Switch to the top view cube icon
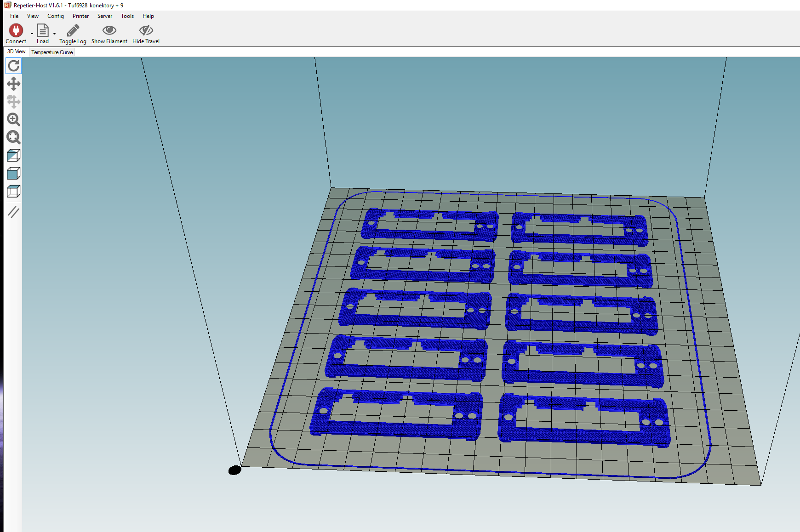Image resolution: width=800 pixels, height=532 pixels. (14, 191)
